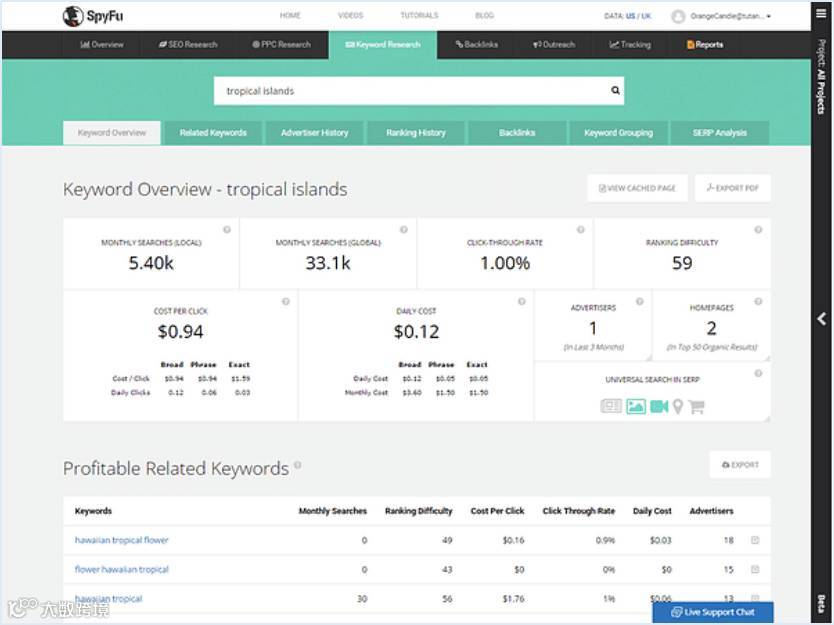The image size is (834, 625).
Task: Click the View Cached Page button
Action: point(637,188)
